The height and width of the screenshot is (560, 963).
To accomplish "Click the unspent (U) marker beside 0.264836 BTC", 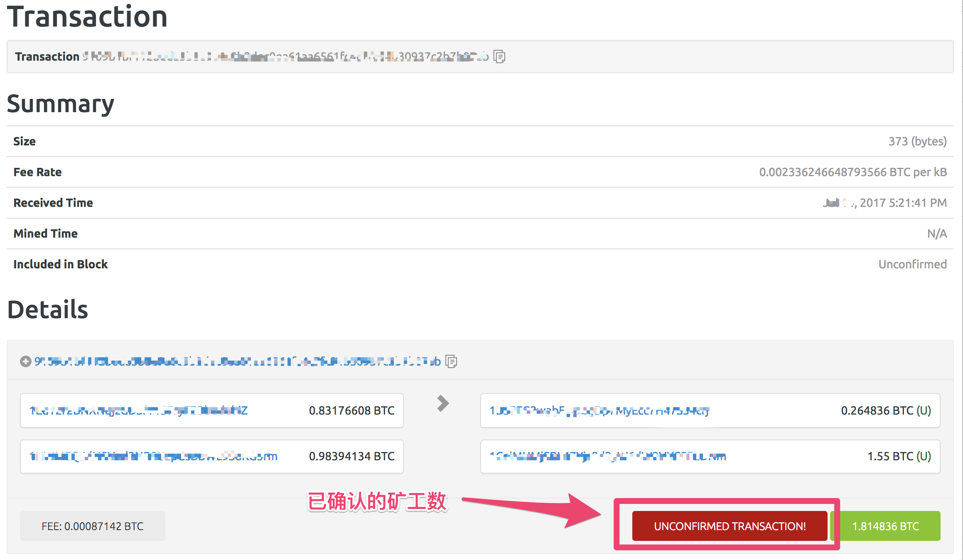I will coord(924,410).
